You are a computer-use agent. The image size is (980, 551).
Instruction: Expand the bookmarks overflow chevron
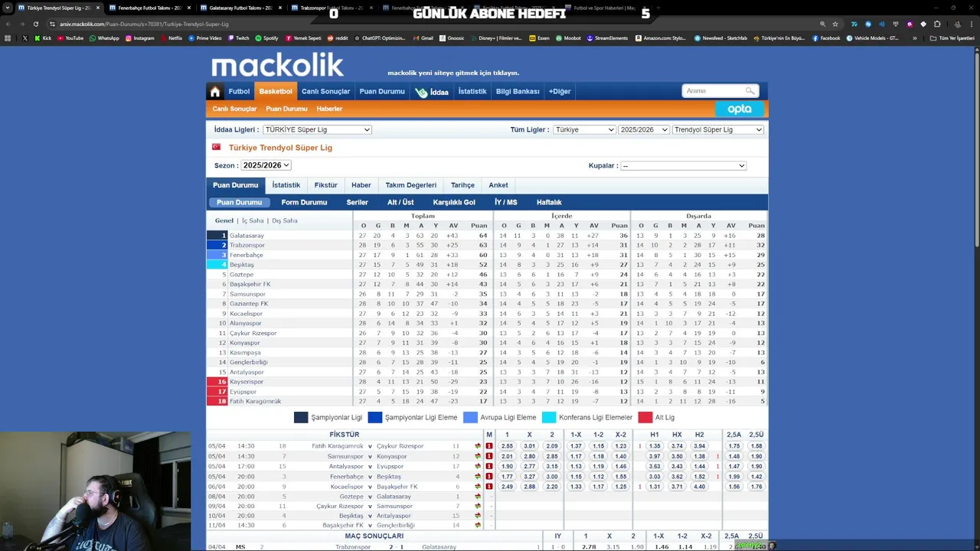(915, 38)
